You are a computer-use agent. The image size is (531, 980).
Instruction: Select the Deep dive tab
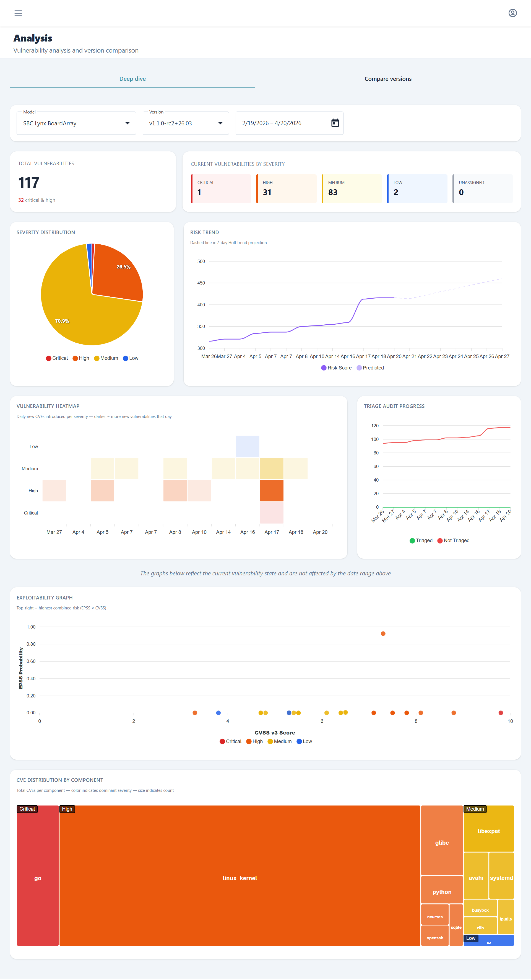coord(132,79)
